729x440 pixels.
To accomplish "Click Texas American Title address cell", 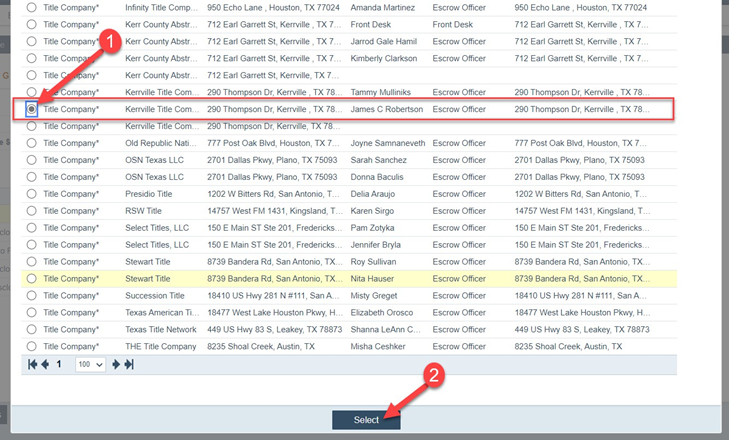I will [274, 312].
